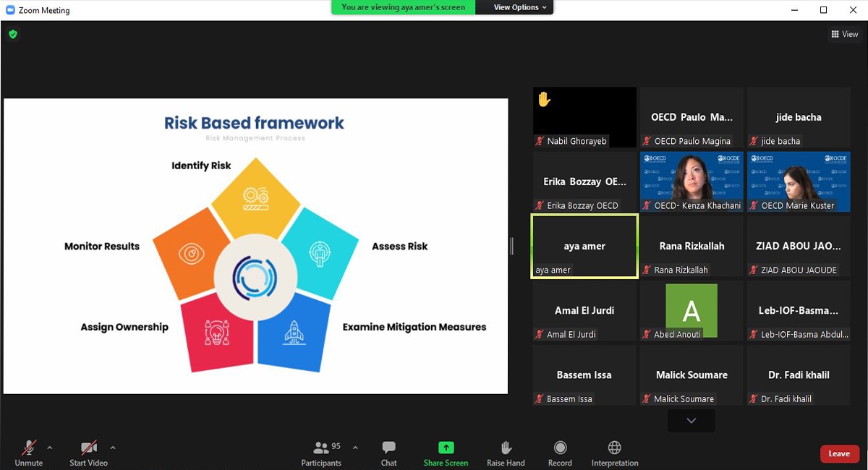Open the Chat panel
This screenshot has width=868, height=470.
point(388,448)
